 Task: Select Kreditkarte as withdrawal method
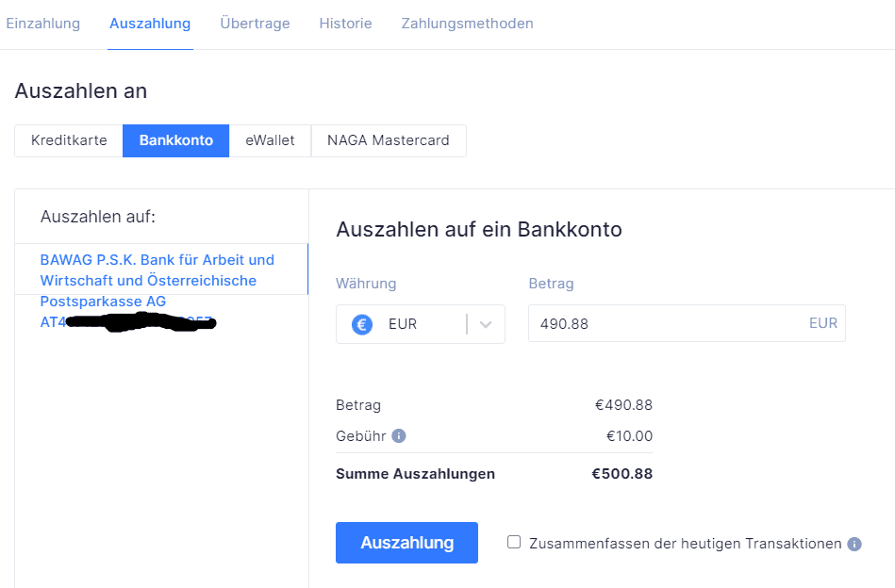[x=69, y=140]
